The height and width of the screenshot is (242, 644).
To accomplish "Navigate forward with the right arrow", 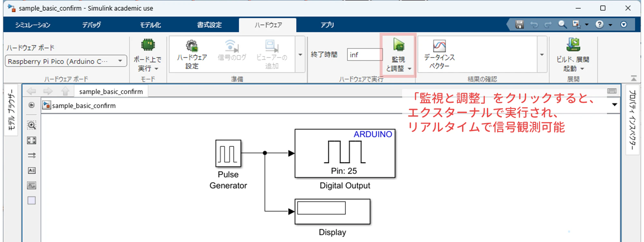I will (x=48, y=92).
